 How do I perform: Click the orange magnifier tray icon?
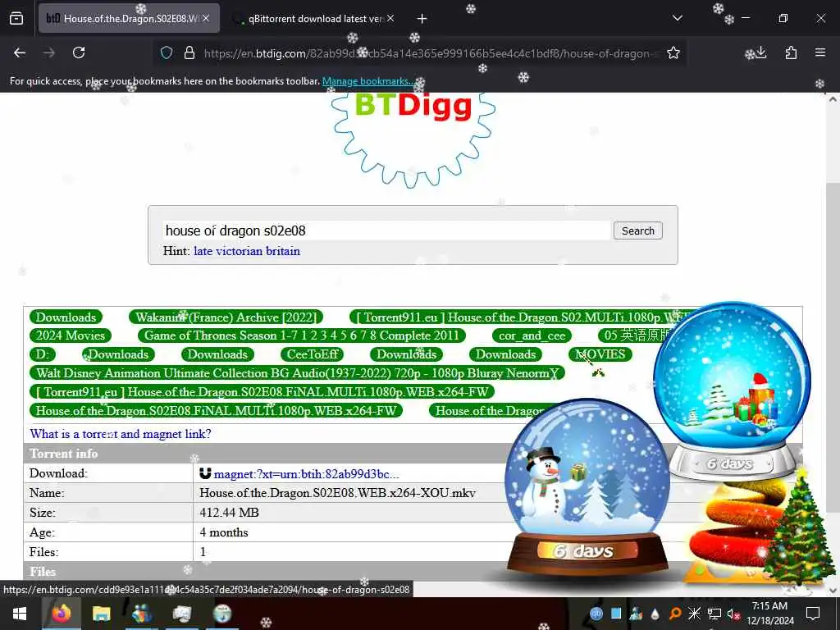pos(675,614)
